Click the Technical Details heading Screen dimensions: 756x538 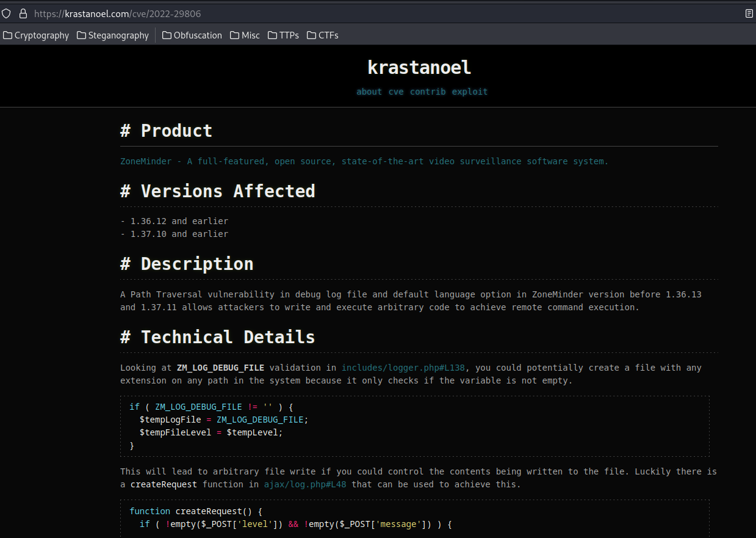point(218,337)
